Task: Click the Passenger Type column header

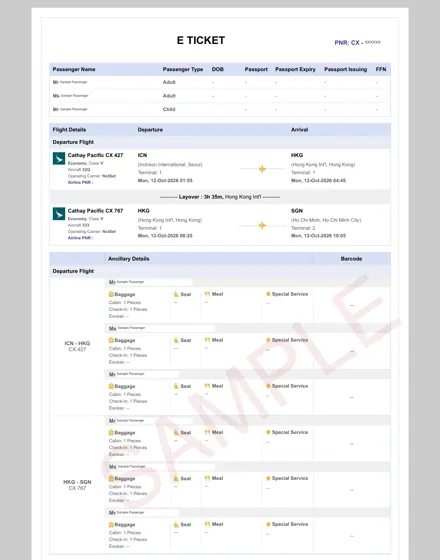Action: point(183,69)
